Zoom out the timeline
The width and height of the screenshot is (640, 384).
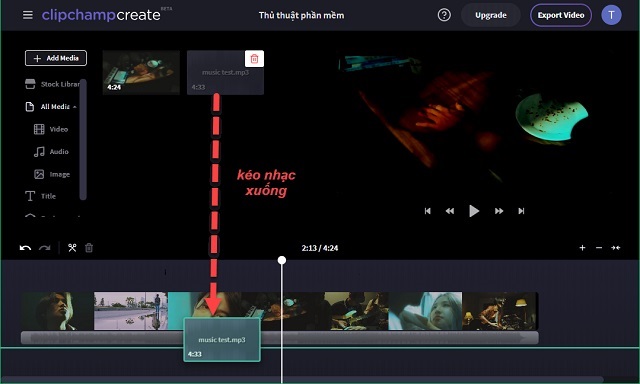pyautogui.click(x=599, y=248)
